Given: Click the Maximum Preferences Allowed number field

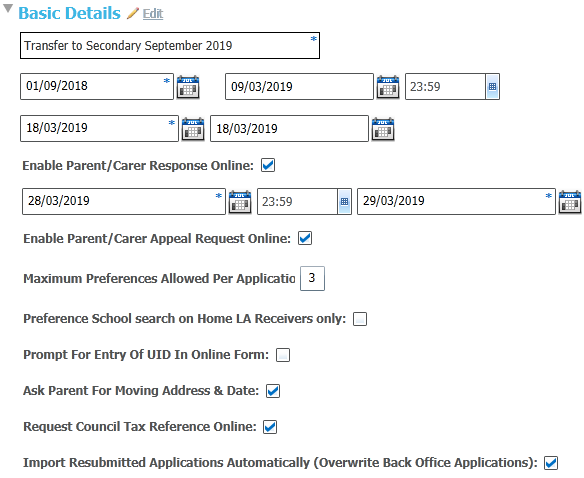Looking at the screenshot, I should (x=312, y=278).
